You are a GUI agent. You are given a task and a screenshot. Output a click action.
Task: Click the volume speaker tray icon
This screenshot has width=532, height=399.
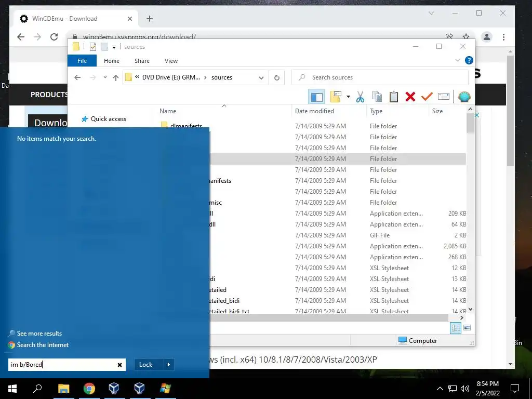pyautogui.click(x=465, y=389)
